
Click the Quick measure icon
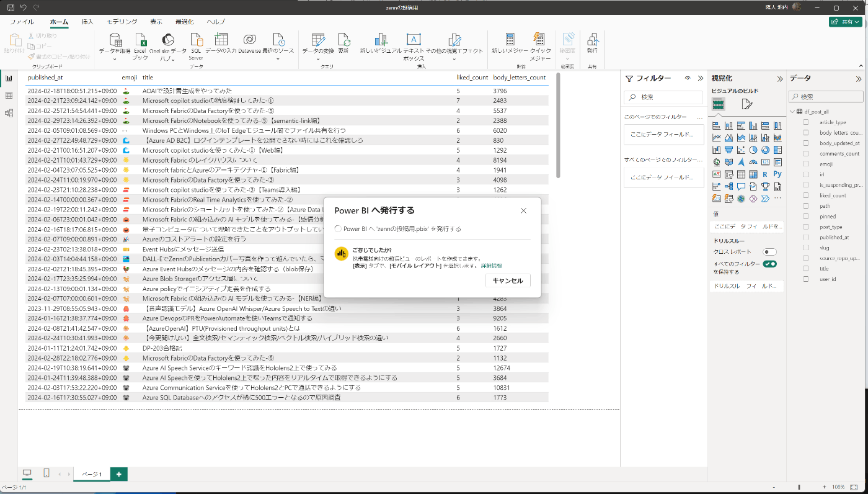point(539,40)
